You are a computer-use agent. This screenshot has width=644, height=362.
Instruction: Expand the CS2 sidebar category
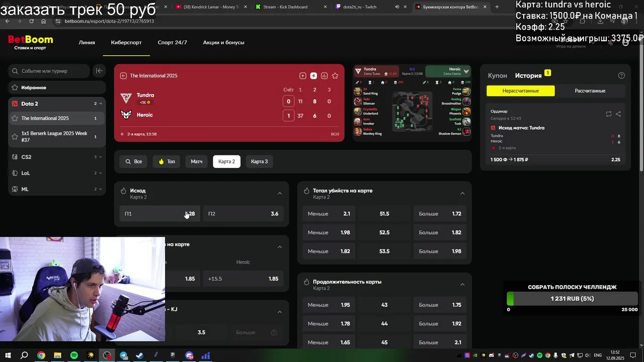coord(101,157)
